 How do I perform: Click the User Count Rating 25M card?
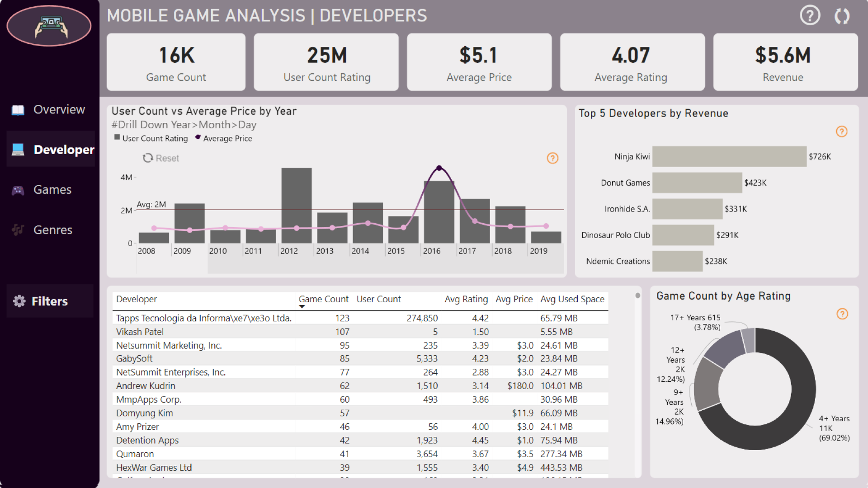pyautogui.click(x=326, y=62)
